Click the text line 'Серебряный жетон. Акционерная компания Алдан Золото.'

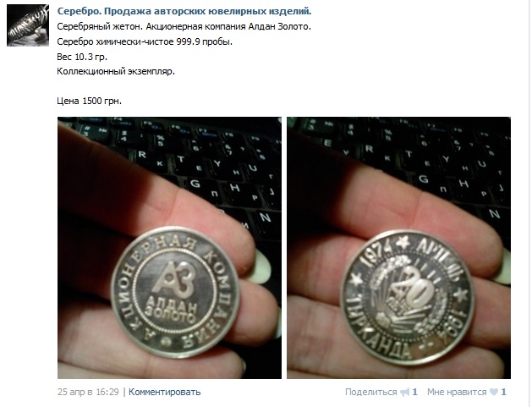184,26
